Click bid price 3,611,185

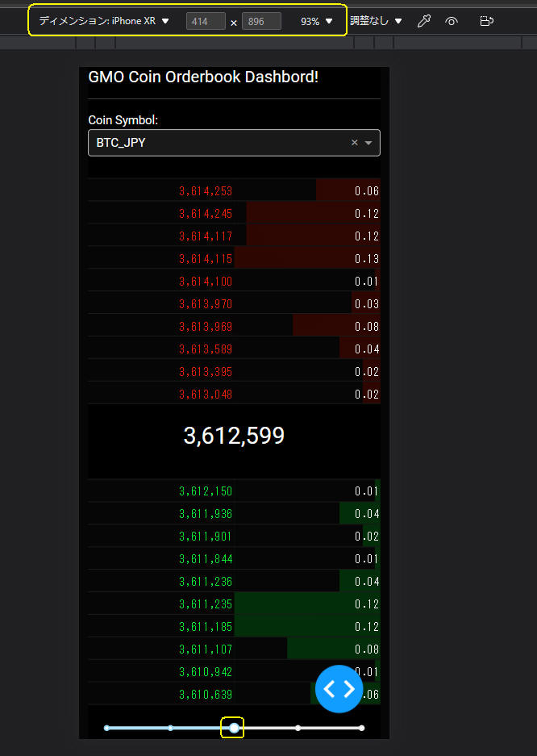click(x=206, y=627)
